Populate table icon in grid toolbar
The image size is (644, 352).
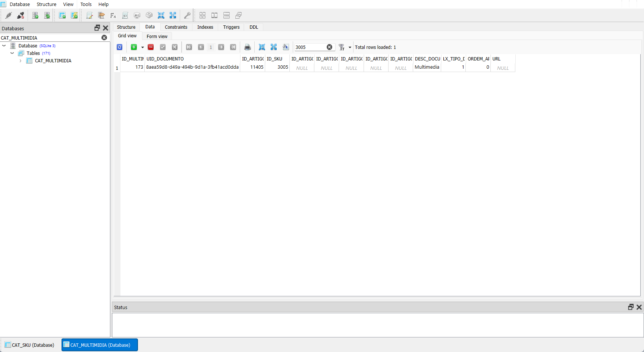coord(286,47)
